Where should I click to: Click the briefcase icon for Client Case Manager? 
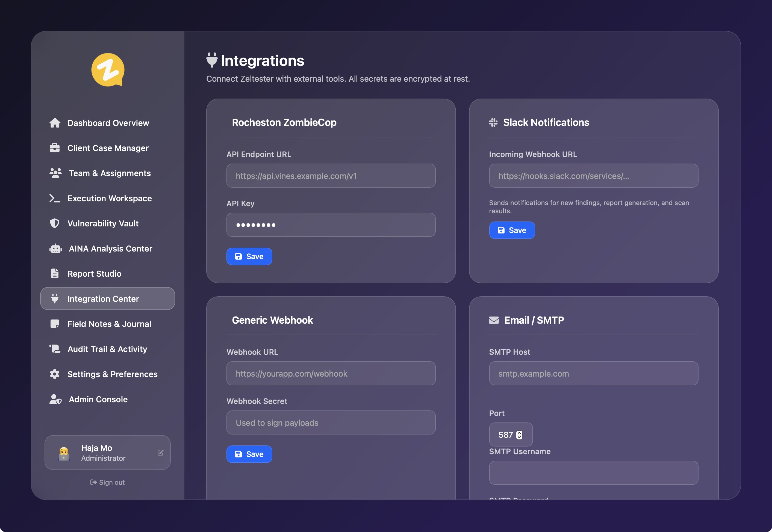(x=55, y=148)
